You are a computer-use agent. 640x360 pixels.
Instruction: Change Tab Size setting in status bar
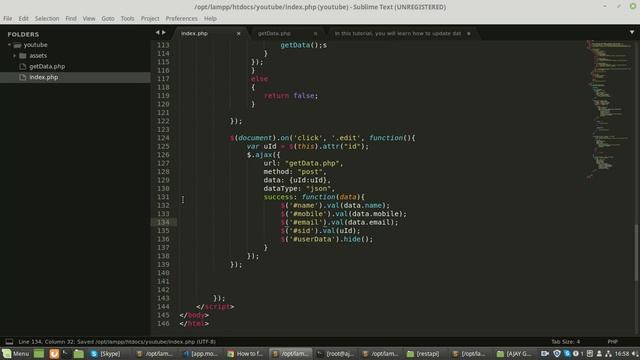pyautogui.click(x=566, y=342)
